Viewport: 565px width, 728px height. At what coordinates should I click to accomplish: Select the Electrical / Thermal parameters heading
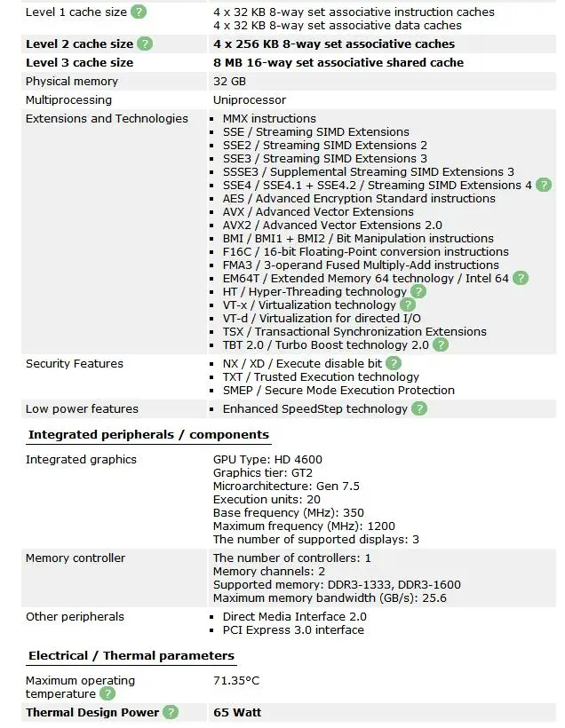(131, 655)
